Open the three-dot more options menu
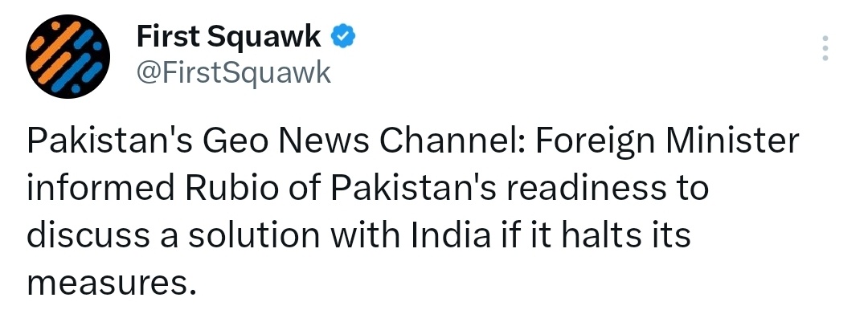 pyautogui.click(x=825, y=48)
